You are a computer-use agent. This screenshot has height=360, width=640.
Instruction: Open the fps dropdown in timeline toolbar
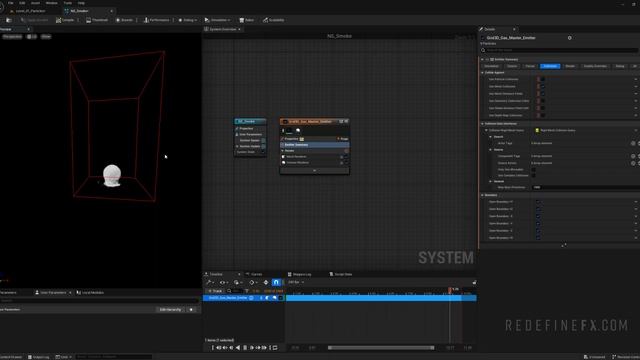(296, 282)
